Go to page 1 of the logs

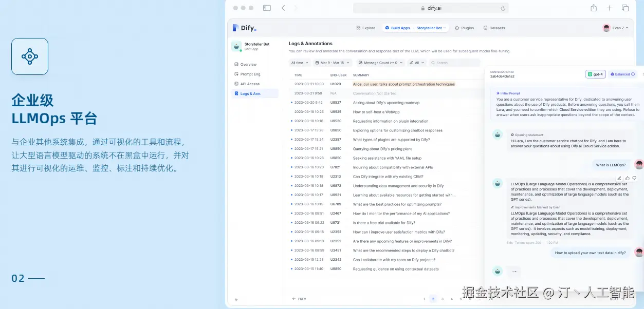tap(424, 299)
